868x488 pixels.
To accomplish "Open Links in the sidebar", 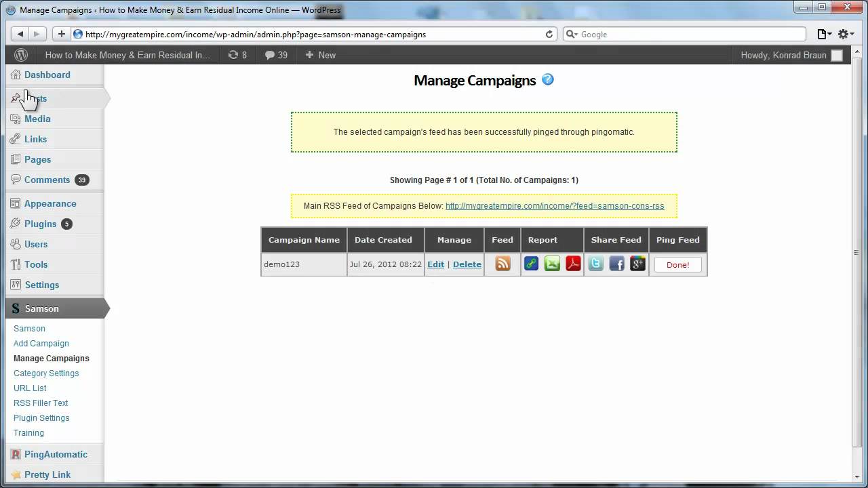I will coord(35,139).
